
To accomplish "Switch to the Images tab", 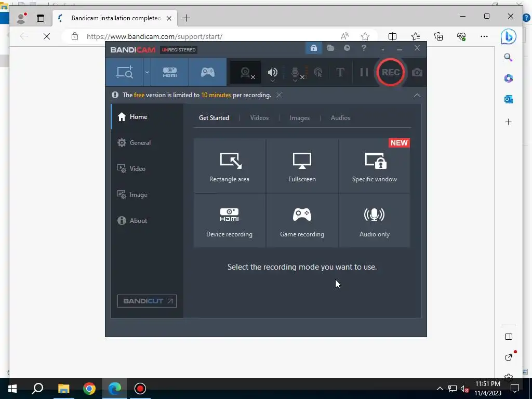I will (x=300, y=118).
